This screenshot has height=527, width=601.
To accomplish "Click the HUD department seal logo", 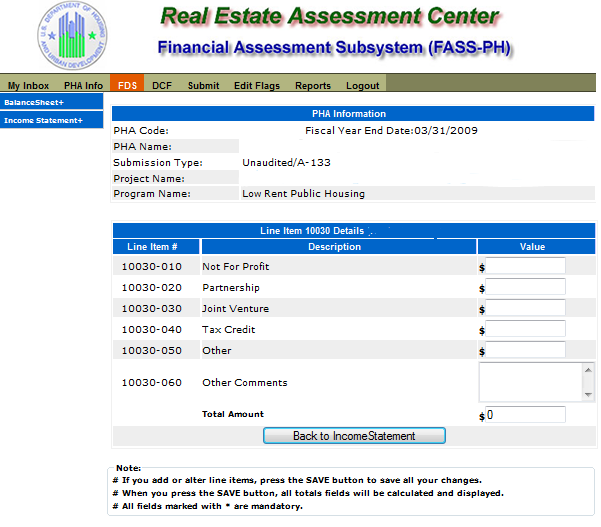I will tap(72, 35).
